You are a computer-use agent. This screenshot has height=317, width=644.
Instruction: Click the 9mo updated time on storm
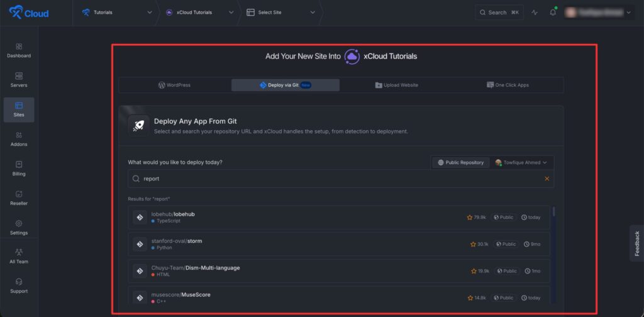tap(532, 244)
